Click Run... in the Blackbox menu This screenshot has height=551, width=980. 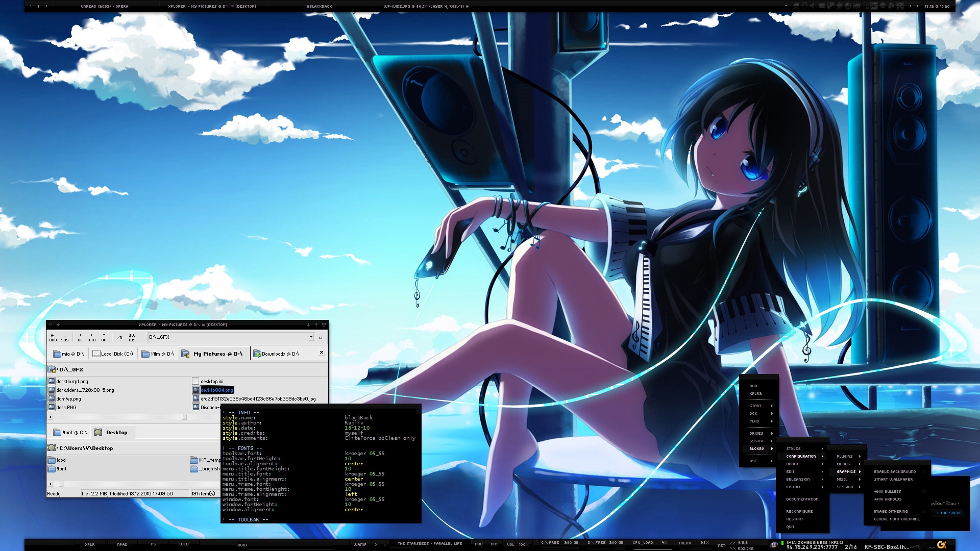(758, 386)
